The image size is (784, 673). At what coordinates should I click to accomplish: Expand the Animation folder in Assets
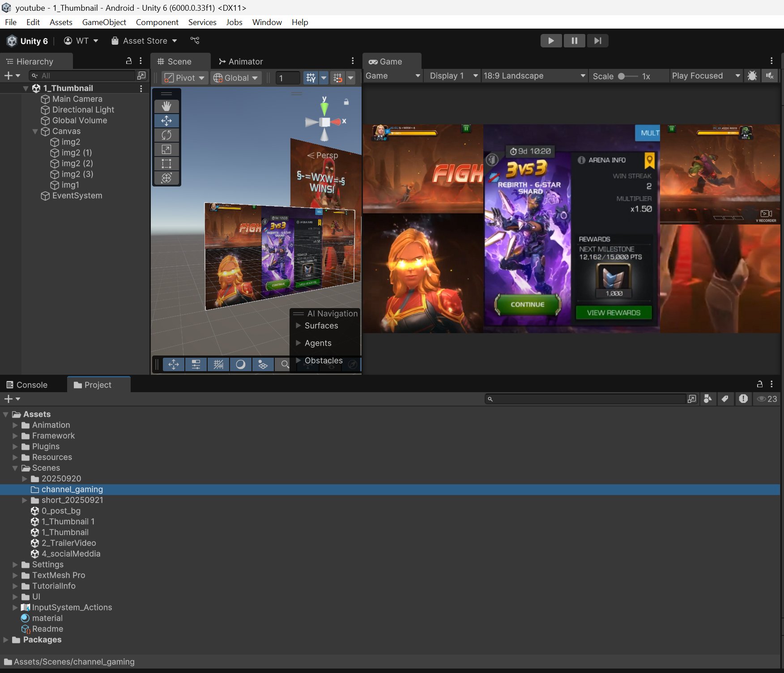coord(15,425)
